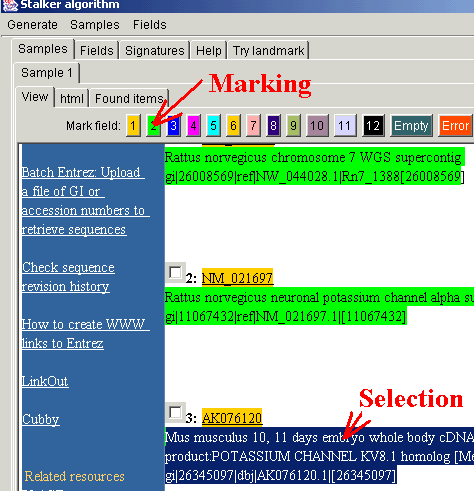Open the Samples menu
The height and width of the screenshot is (491, 474).
(95, 25)
